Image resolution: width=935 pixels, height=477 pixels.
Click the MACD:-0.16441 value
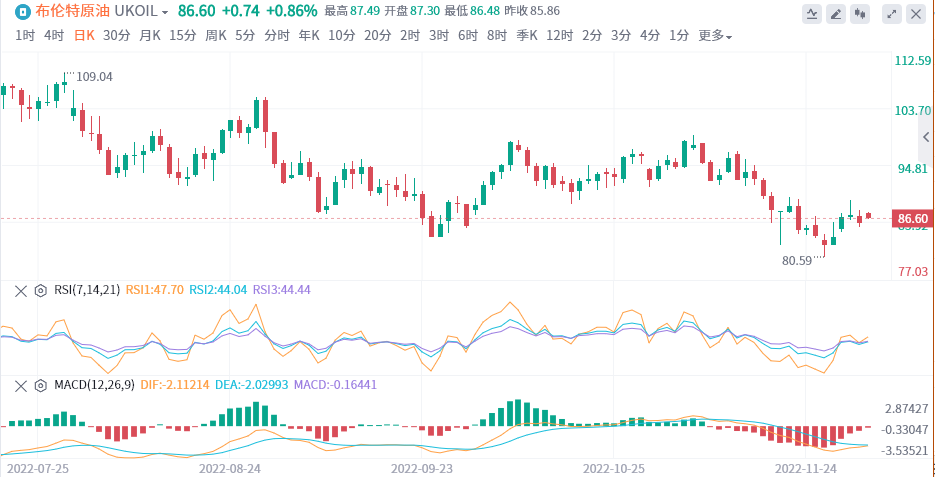(334, 385)
